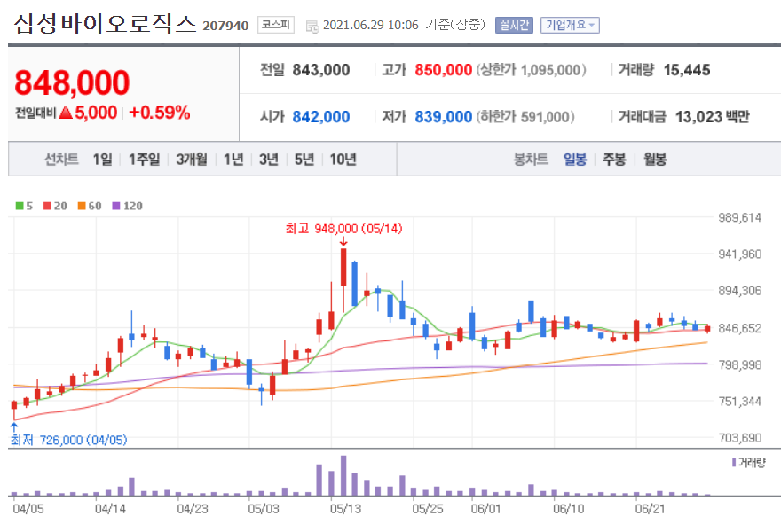The image size is (781, 532).
Task: Click the 846,652 price axis label
Action: coord(739,328)
